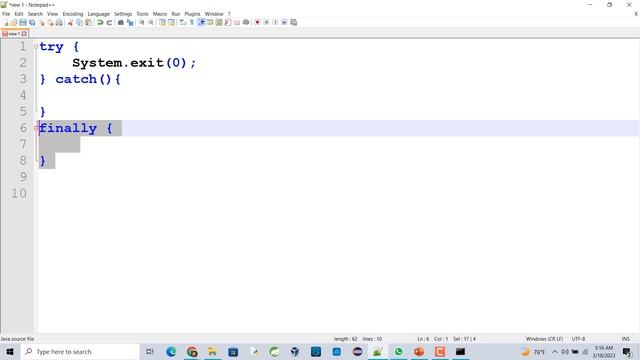The width and height of the screenshot is (640, 360).
Task: Click the UTF-8 encoding status bar entry
Action: point(578,339)
